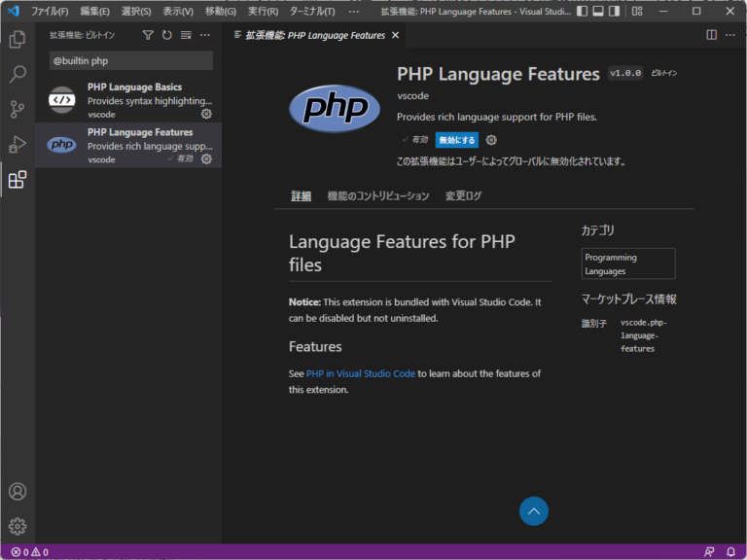Select the PHP Language Features editor tab
Viewport: 747px width, 560px height.
tap(315, 35)
